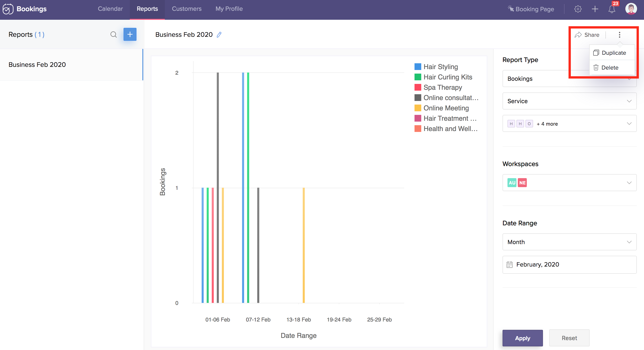This screenshot has width=644, height=350.
Task: Click the plus icon in top bar
Action: (x=595, y=9)
